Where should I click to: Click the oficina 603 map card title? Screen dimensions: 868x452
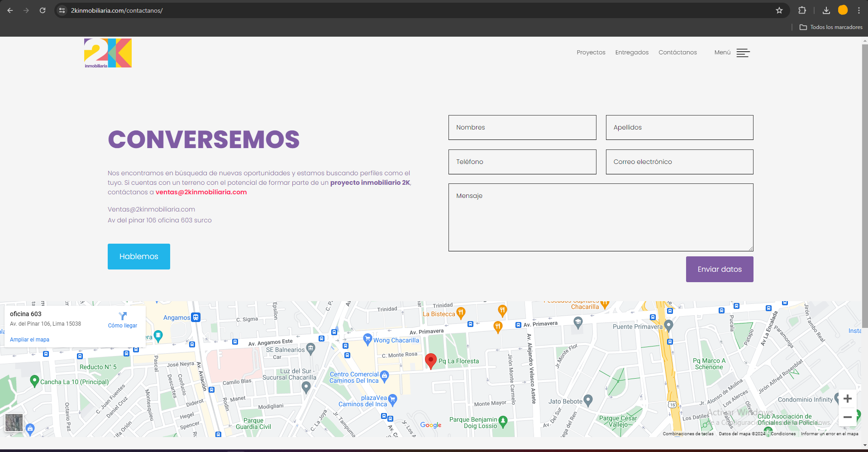pos(26,314)
